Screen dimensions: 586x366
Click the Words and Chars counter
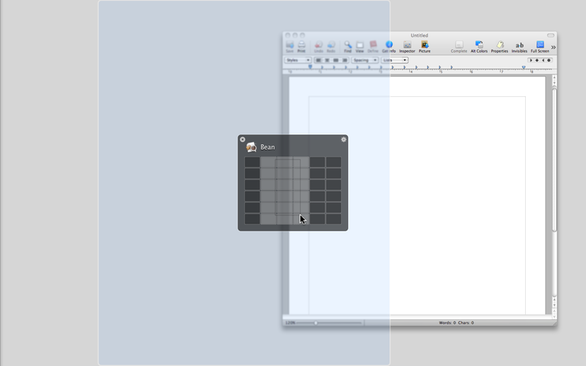click(456, 323)
